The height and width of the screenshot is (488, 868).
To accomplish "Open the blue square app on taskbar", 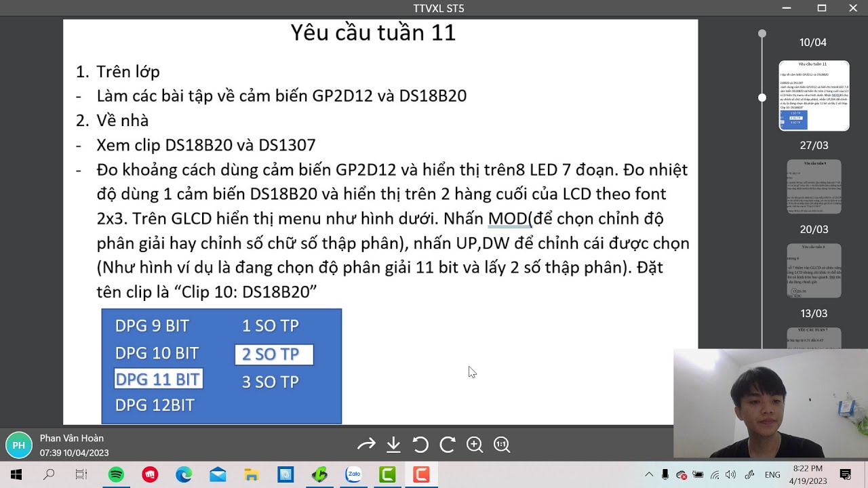I will coord(285,474).
